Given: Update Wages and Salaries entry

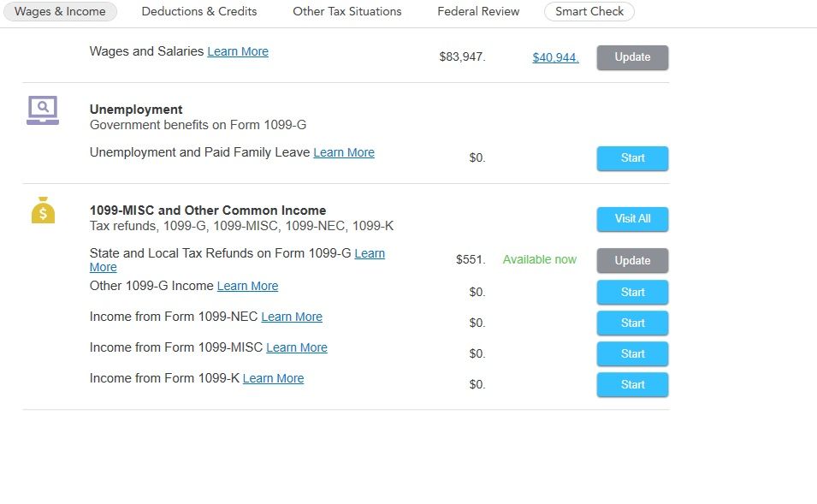Looking at the screenshot, I should click(x=632, y=57).
